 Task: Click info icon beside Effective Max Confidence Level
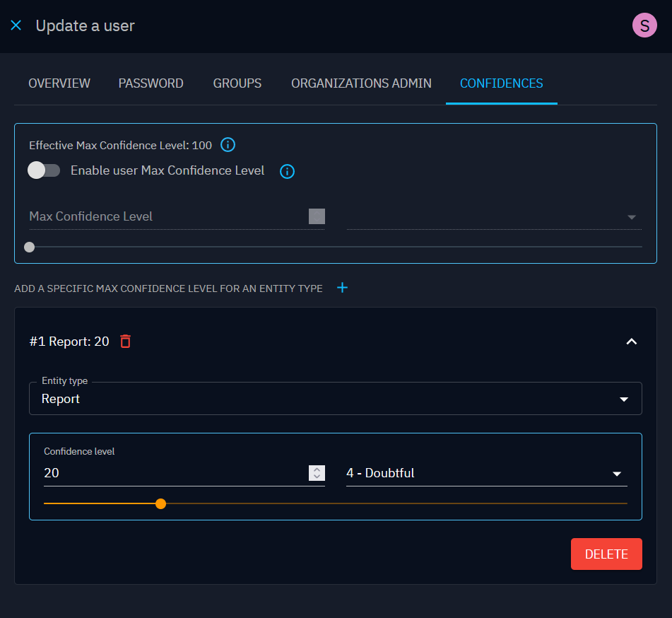pos(228,145)
